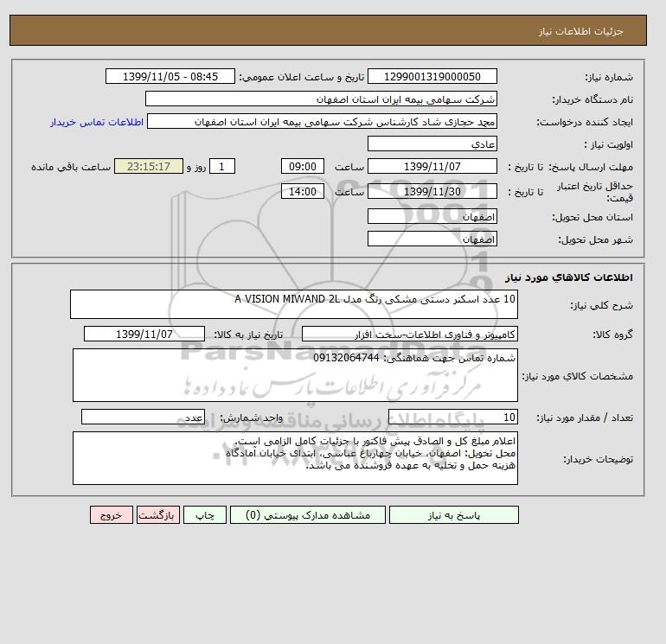
Task: Click the 'واحد شمارش:' label
Action: click(x=251, y=418)
